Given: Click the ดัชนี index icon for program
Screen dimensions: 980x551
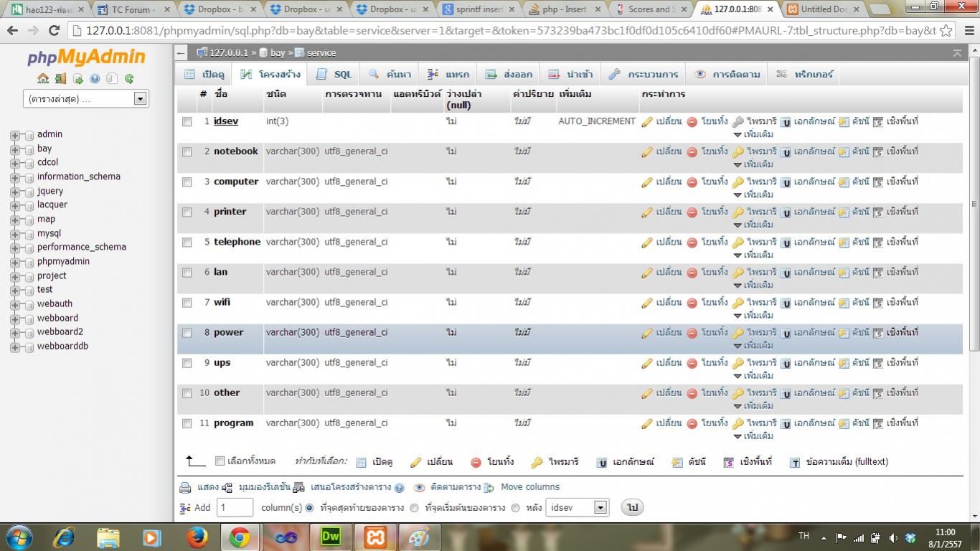Looking at the screenshot, I should (844, 423).
